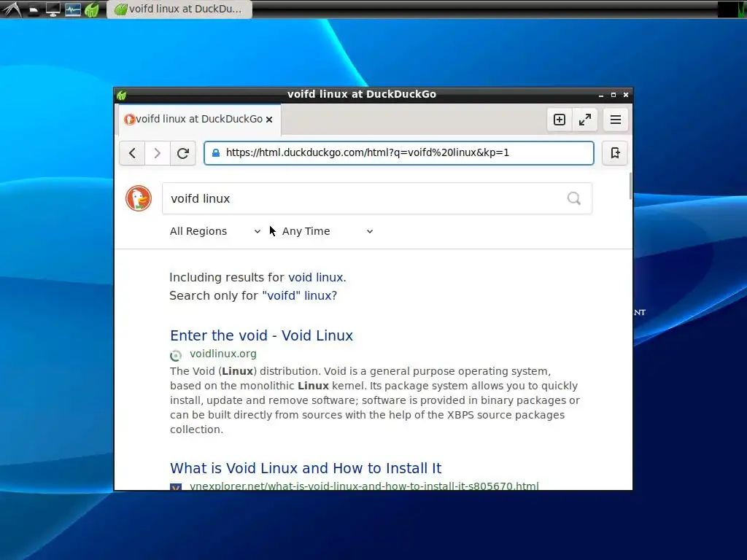Click the magnifier search button
Screen dimensions: 747x560
[574, 198]
